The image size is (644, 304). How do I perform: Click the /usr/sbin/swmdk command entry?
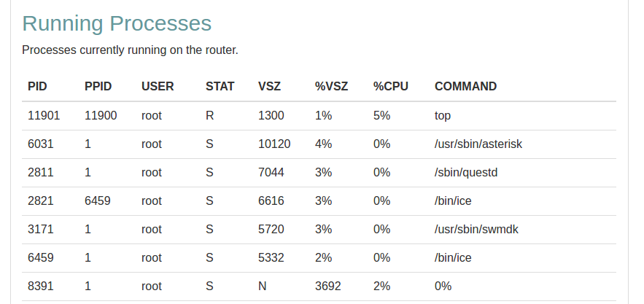476,230
